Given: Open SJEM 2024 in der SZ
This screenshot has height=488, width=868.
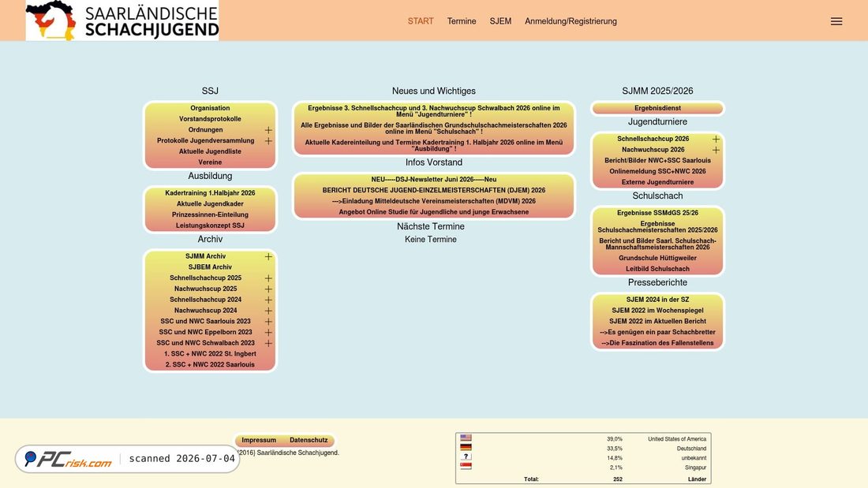Looking at the screenshot, I should 657,300.
